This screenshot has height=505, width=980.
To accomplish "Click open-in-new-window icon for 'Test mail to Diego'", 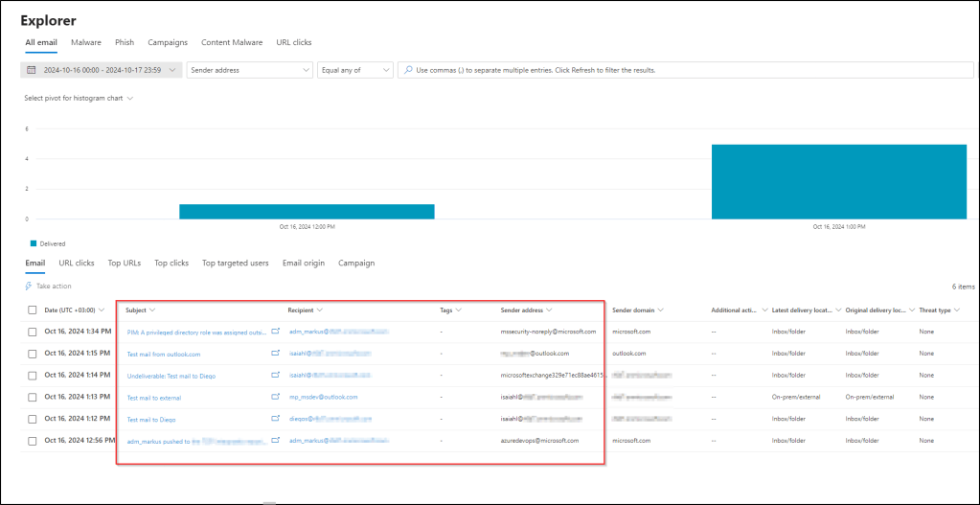I will coord(276,419).
